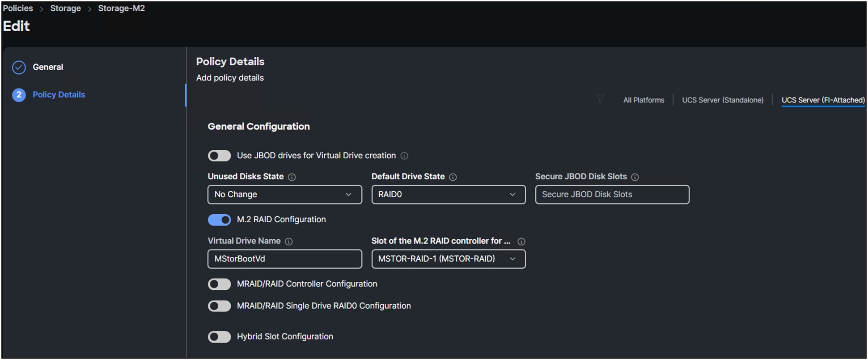868x360 pixels.
Task: Enable Use JBOD drives for Virtual Drive creation
Action: [219, 156]
